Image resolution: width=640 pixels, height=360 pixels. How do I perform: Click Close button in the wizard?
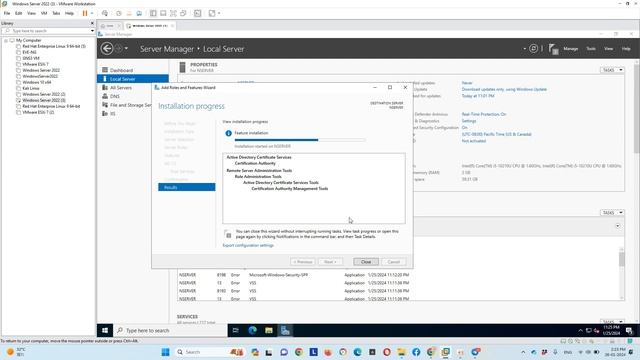(x=366, y=262)
